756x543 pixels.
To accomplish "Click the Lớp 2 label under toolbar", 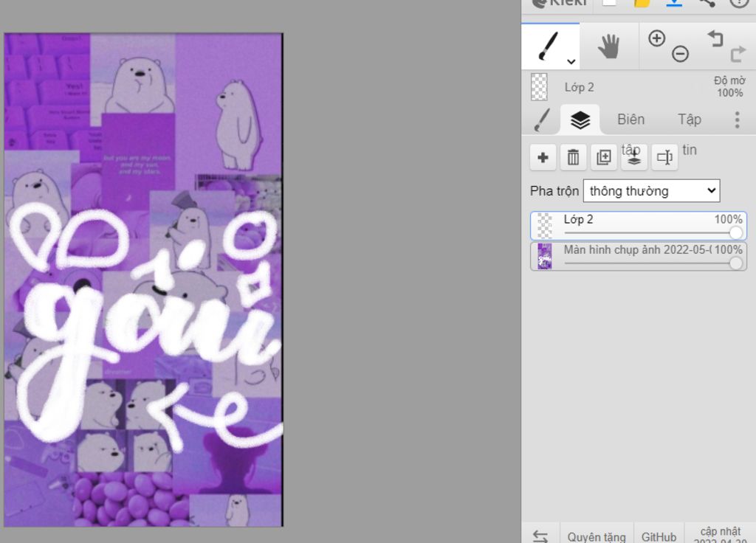I will (x=579, y=87).
